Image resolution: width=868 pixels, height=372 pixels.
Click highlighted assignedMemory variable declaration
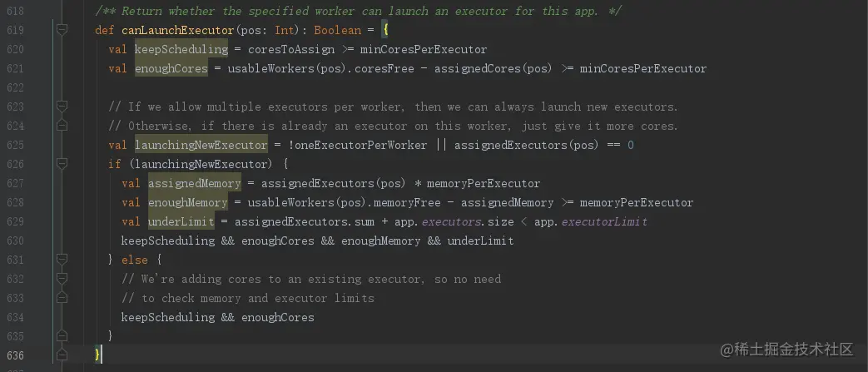pyautogui.click(x=194, y=183)
